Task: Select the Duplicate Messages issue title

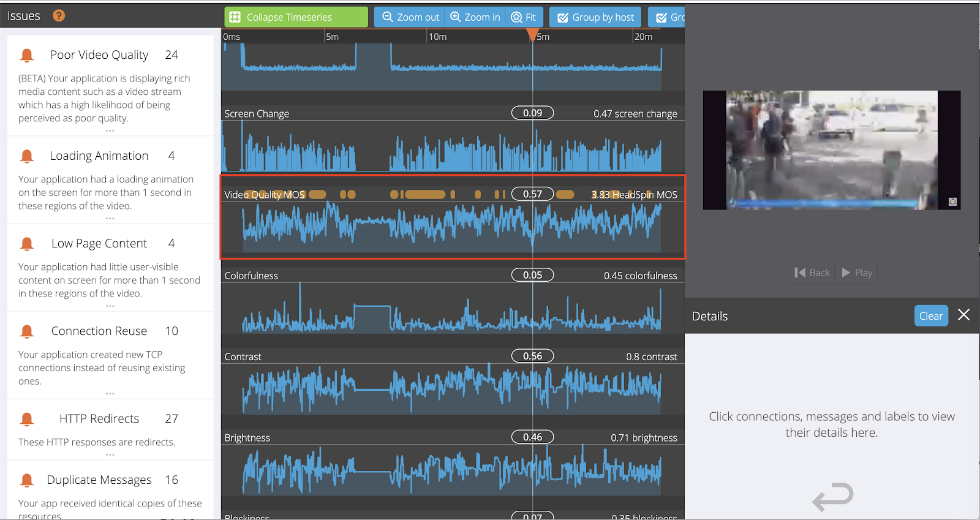Action: tap(99, 480)
